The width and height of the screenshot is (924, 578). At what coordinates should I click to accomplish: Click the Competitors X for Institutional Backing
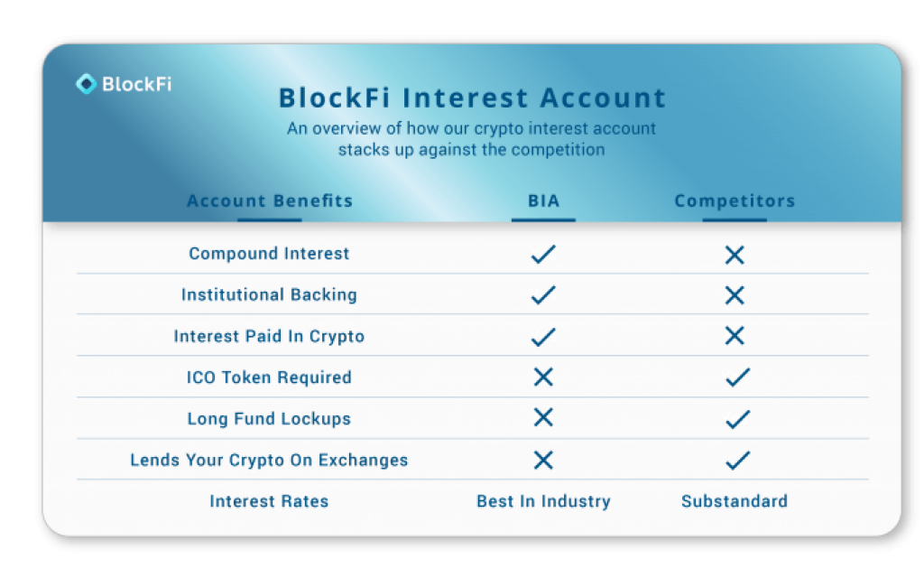pyautogui.click(x=735, y=295)
